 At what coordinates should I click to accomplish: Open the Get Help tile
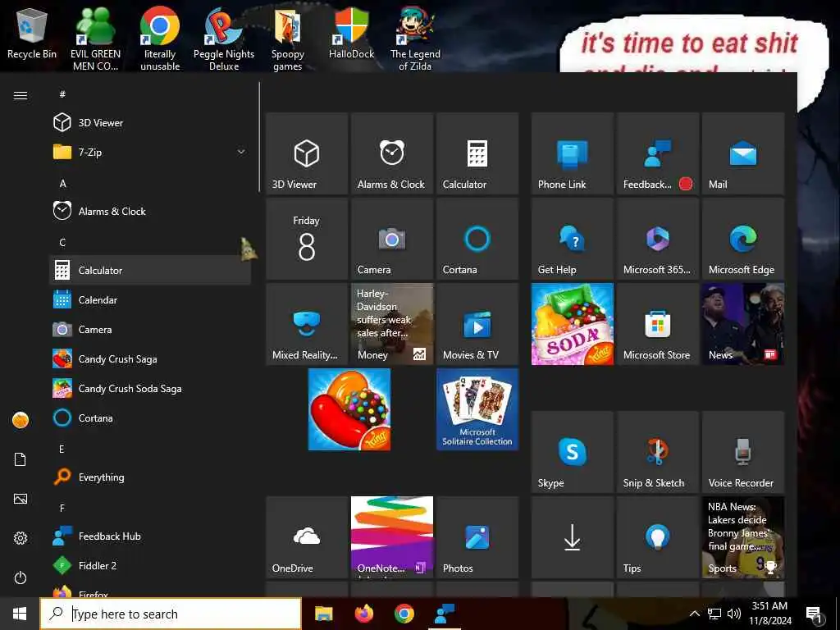(572, 239)
